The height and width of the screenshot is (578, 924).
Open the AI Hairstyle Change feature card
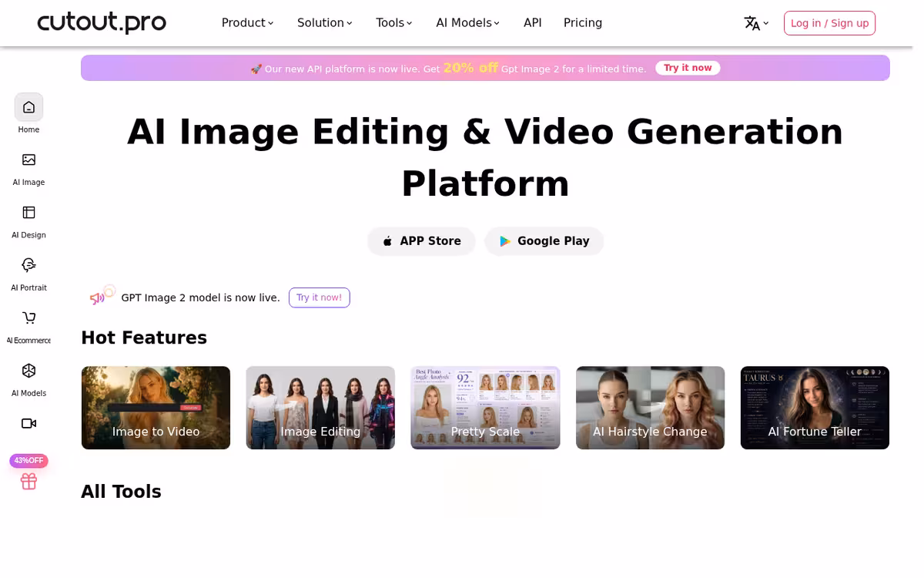pos(650,408)
